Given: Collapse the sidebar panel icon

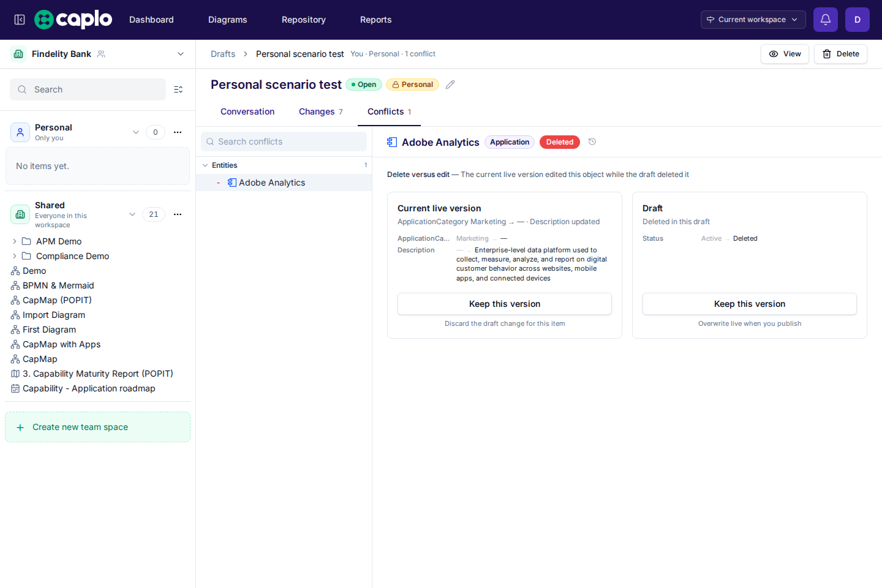Looking at the screenshot, I should tap(20, 20).
